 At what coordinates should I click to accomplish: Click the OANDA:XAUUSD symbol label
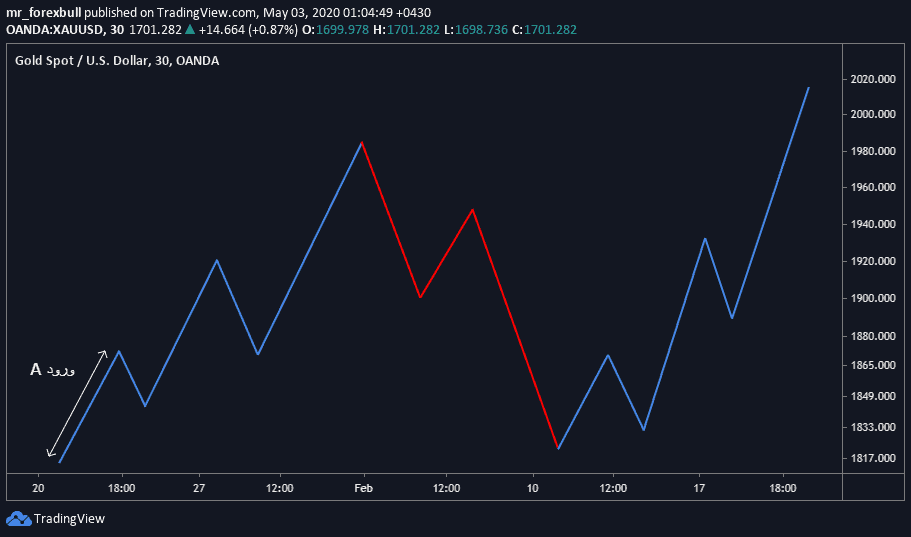[x=51, y=30]
